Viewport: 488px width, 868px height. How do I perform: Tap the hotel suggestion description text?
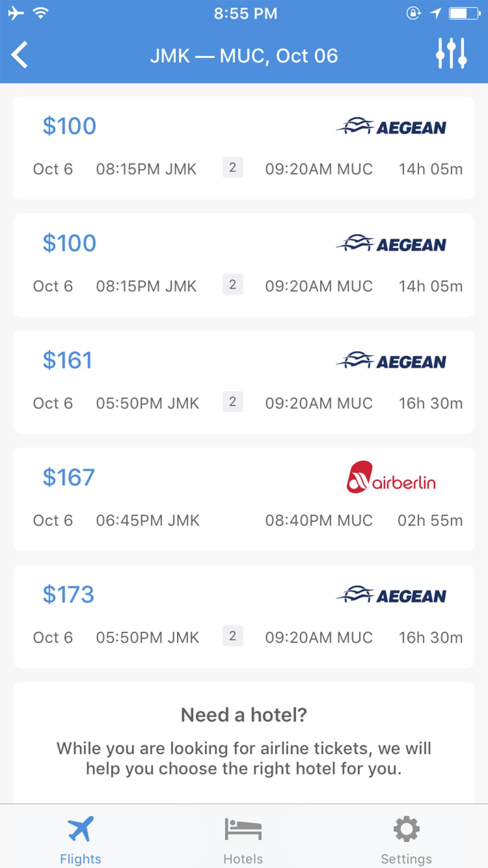[x=244, y=758]
